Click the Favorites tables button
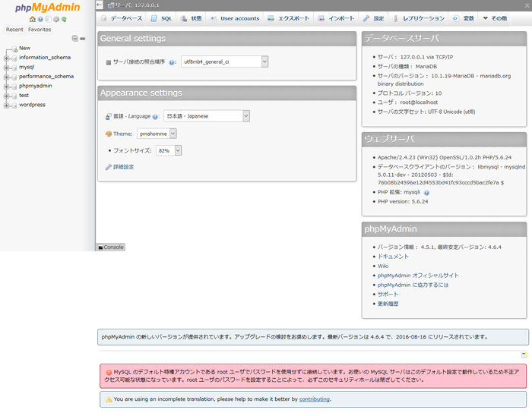This screenshot has width=532, height=416. point(40,30)
